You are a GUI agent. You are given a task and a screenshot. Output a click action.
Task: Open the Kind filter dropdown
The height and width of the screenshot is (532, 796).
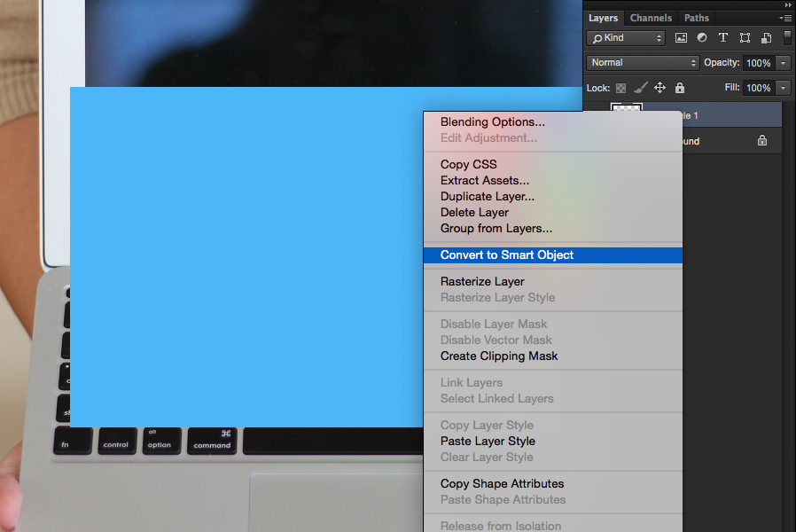626,38
